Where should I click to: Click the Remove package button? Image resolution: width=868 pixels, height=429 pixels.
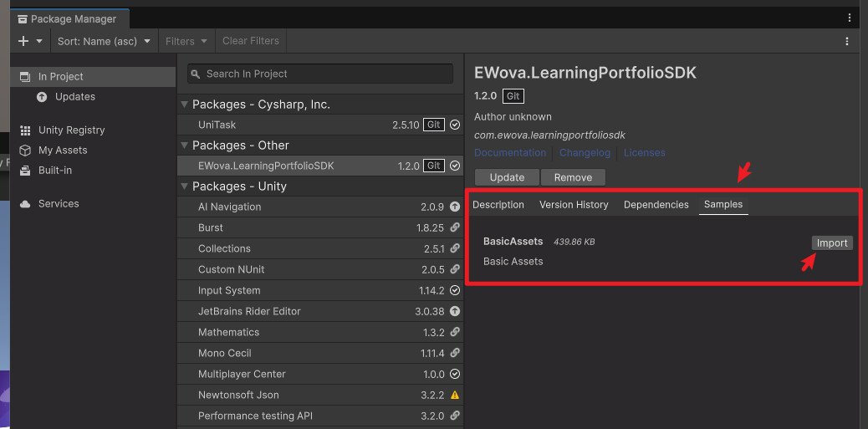(x=573, y=177)
